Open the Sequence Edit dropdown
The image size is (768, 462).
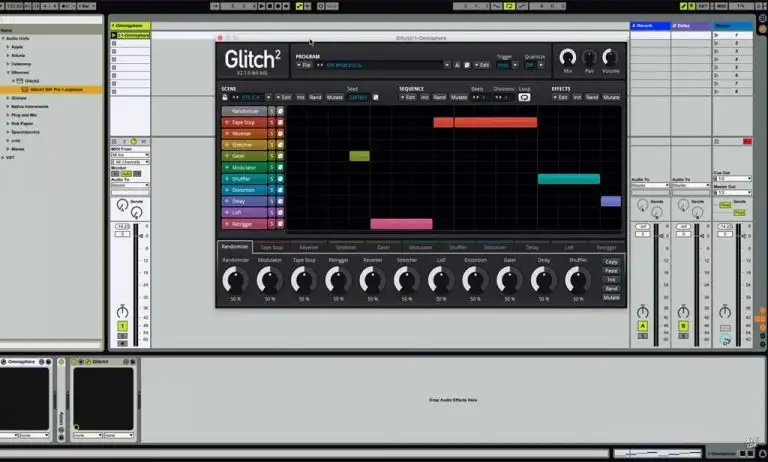408,97
